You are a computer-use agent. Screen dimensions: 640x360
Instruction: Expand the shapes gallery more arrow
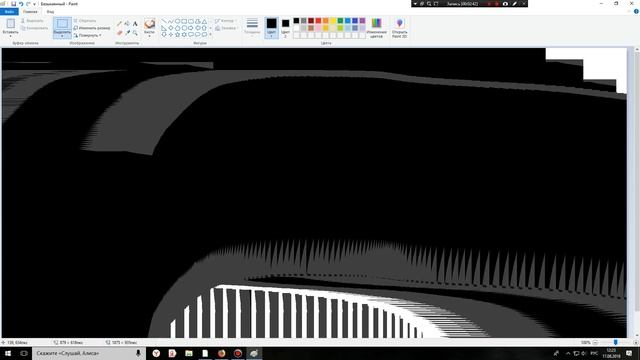point(211,35)
